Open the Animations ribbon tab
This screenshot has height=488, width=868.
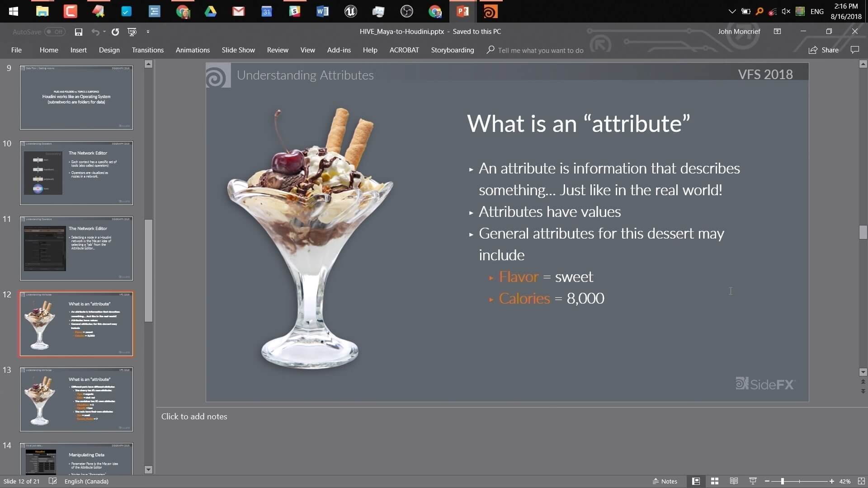click(x=193, y=50)
